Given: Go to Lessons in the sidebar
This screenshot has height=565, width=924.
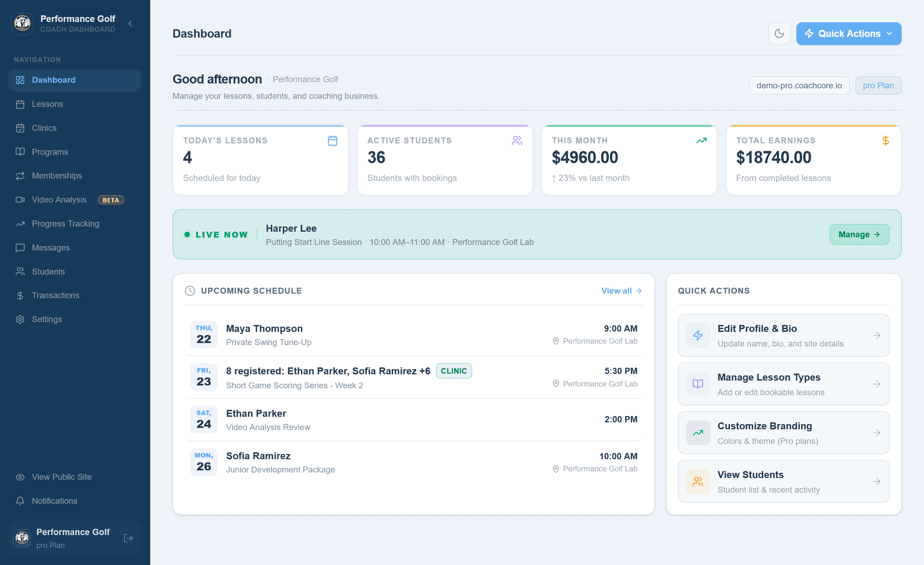Looking at the screenshot, I should point(75,104).
